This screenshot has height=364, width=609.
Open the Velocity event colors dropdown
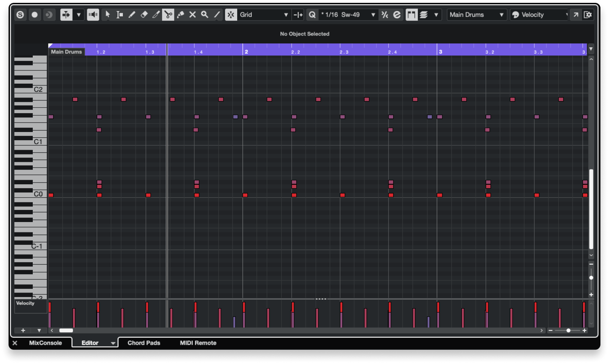click(539, 15)
